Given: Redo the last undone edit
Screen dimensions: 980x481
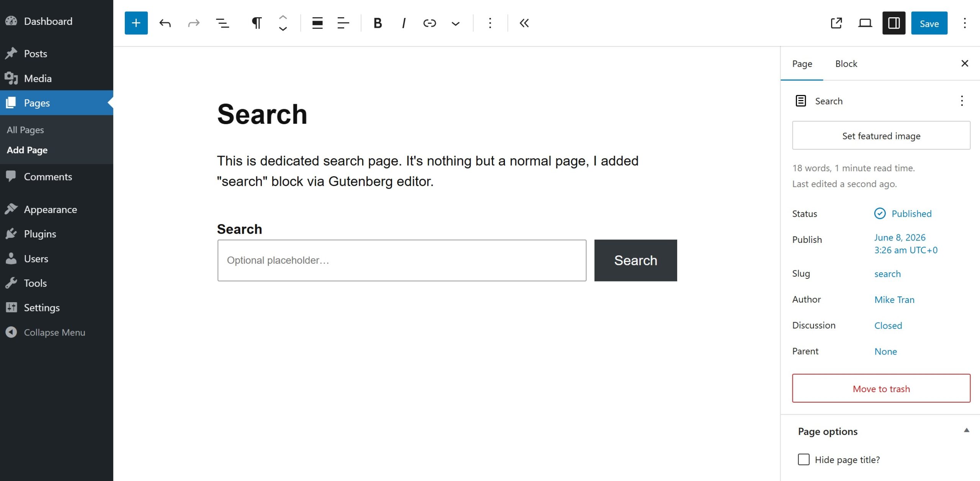Looking at the screenshot, I should point(194,23).
